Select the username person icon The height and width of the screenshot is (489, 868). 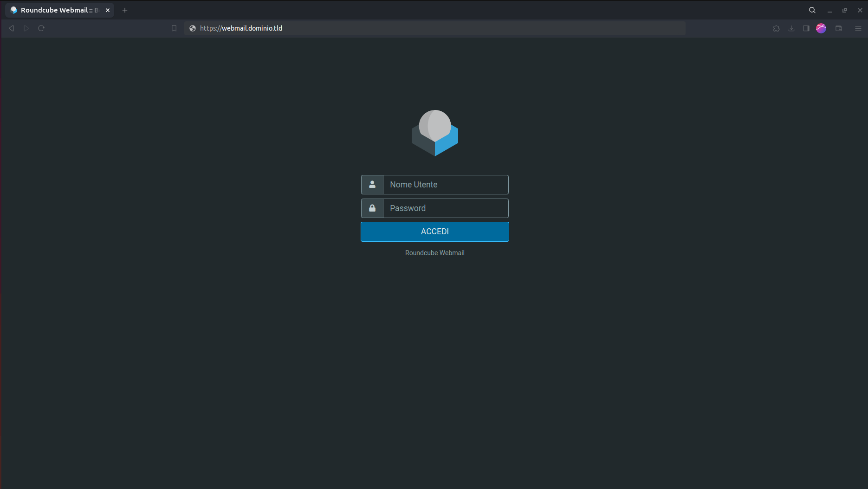372,184
